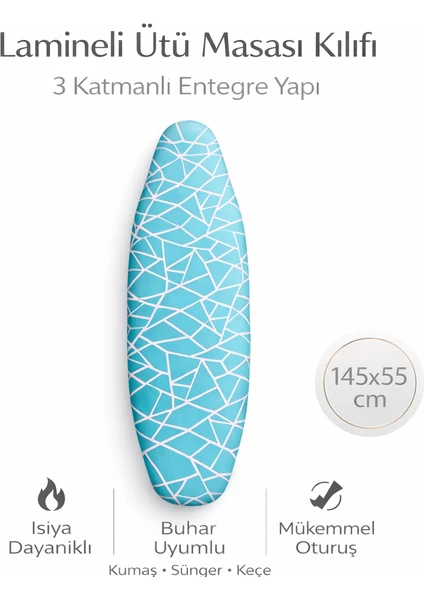This screenshot has width=424, height=600.
Task: Click the flame heat-resistant icon
Action: 51,494
